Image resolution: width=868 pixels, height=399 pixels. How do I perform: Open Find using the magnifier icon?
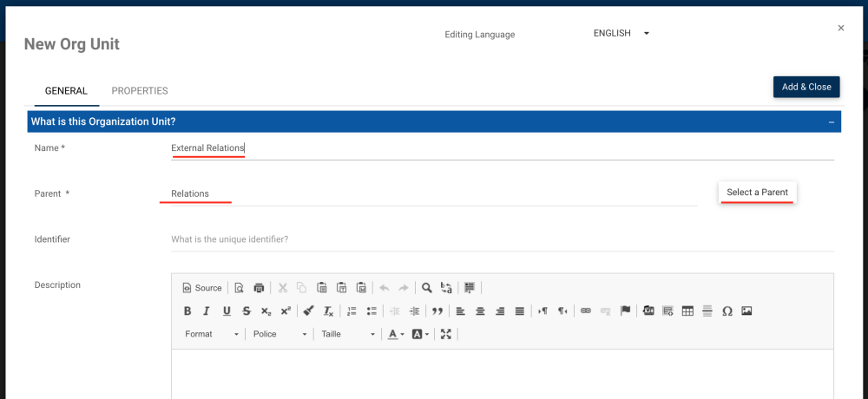427,288
